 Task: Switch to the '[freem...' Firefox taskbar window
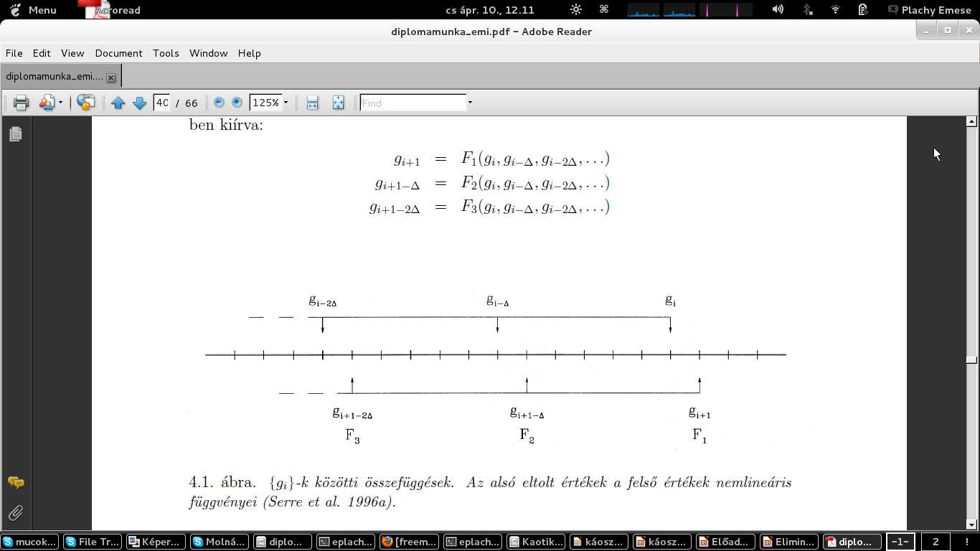click(409, 542)
